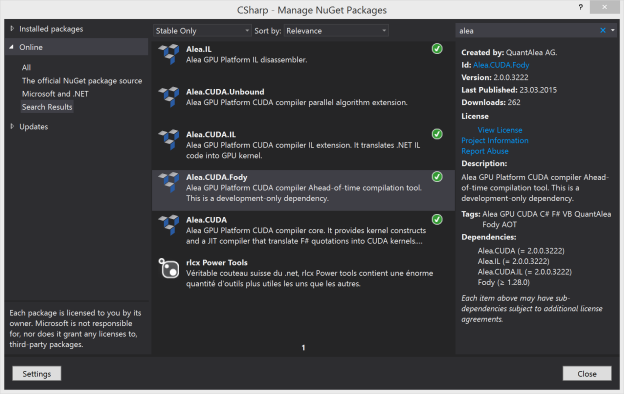
Task: Click the Close button
Action: [x=587, y=374]
